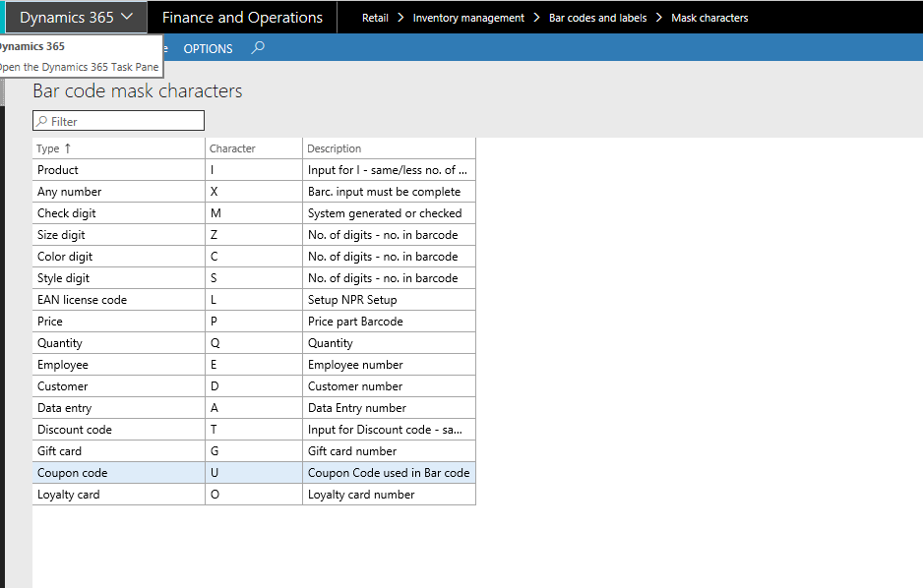This screenshot has width=923, height=588.
Task: Click the Finance and Operations title
Action: coord(241,17)
